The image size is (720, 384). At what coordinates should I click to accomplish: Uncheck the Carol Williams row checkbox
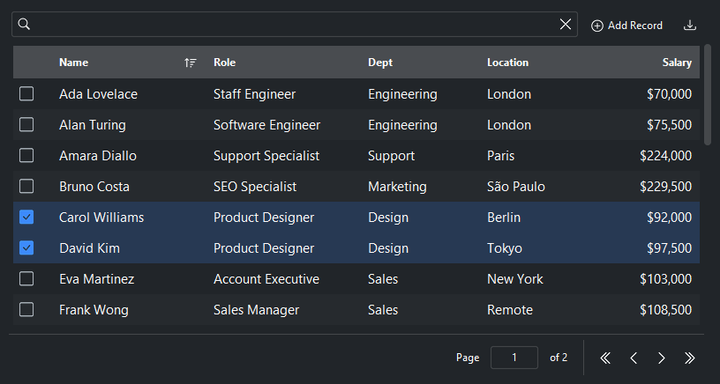(x=26, y=217)
